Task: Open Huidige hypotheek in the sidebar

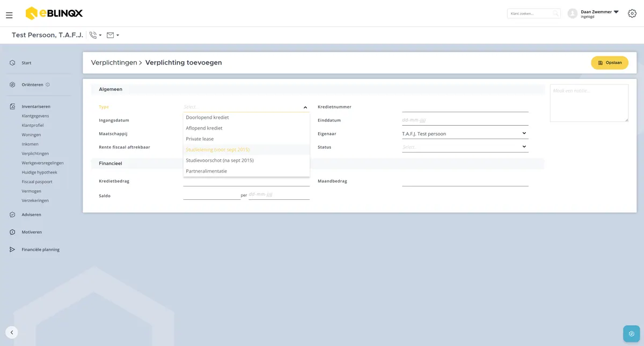Action: point(39,172)
